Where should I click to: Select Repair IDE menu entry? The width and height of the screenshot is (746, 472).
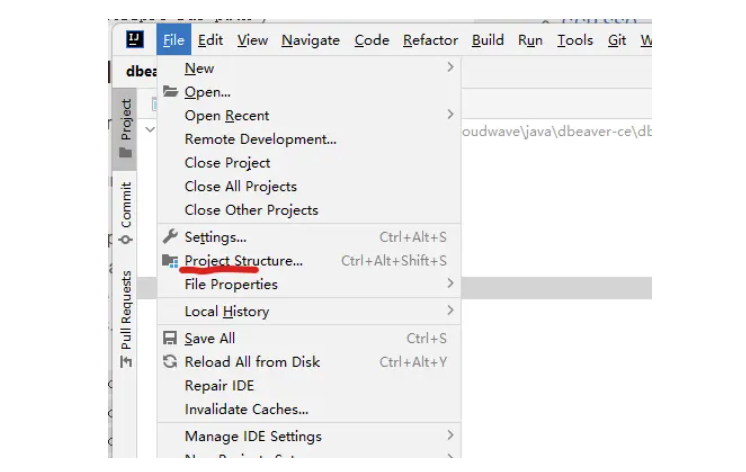[x=219, y=386]
